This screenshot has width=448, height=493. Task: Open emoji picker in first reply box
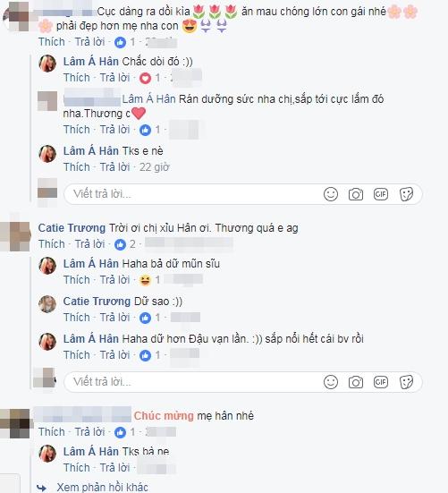pos(331,194)
